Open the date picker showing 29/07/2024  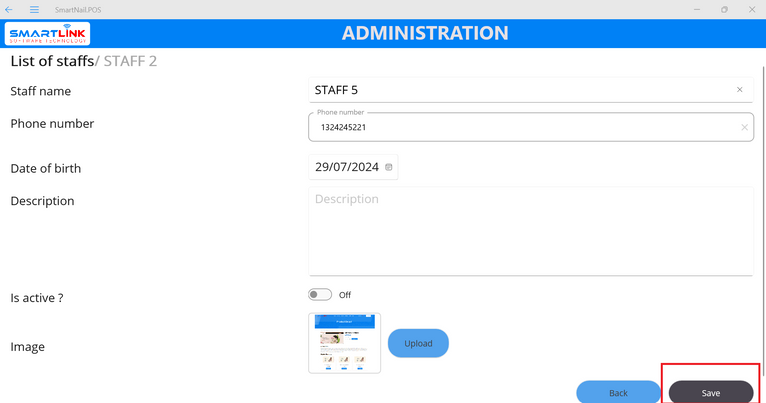pyautogui.click(x=346, y=167)
